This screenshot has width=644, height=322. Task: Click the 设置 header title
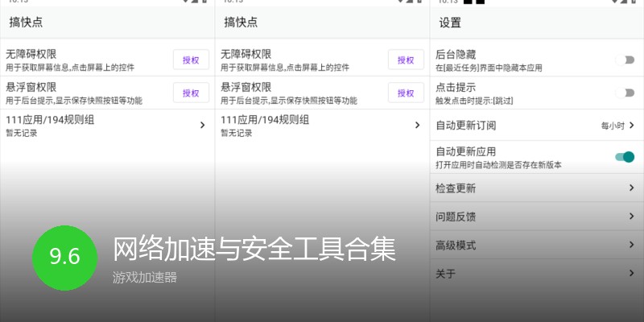click(x=450, y=23)
